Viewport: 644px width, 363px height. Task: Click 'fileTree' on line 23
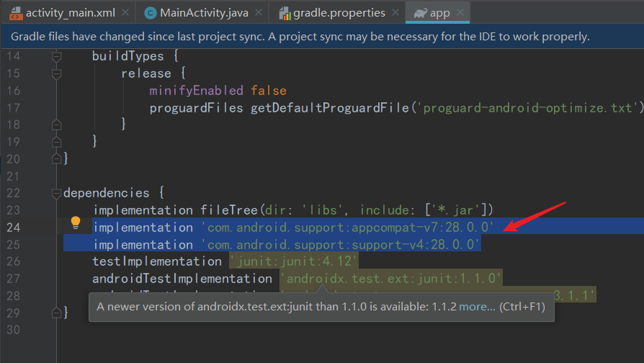[x=229, y=210]
